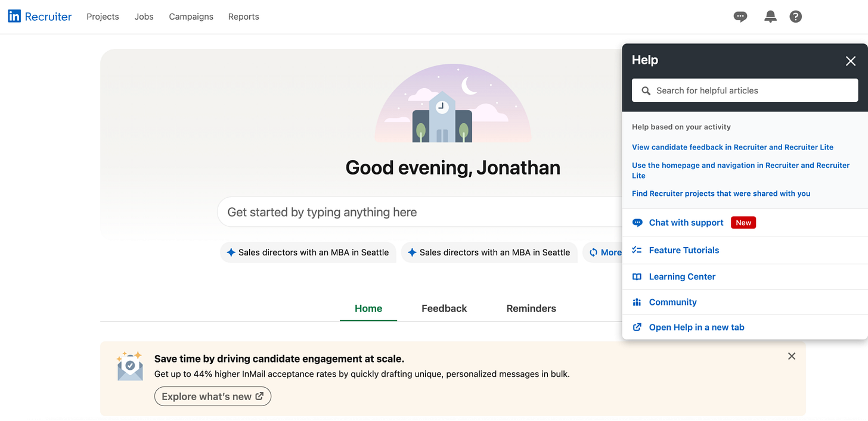
Task: Open View candidate feedback in Recruiter article
Action: point(733,147)
